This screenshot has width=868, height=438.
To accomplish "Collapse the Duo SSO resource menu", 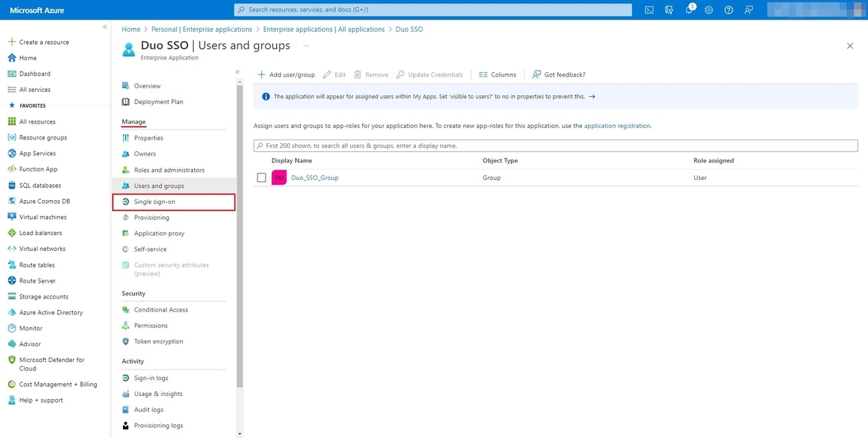I will [237, 72].
